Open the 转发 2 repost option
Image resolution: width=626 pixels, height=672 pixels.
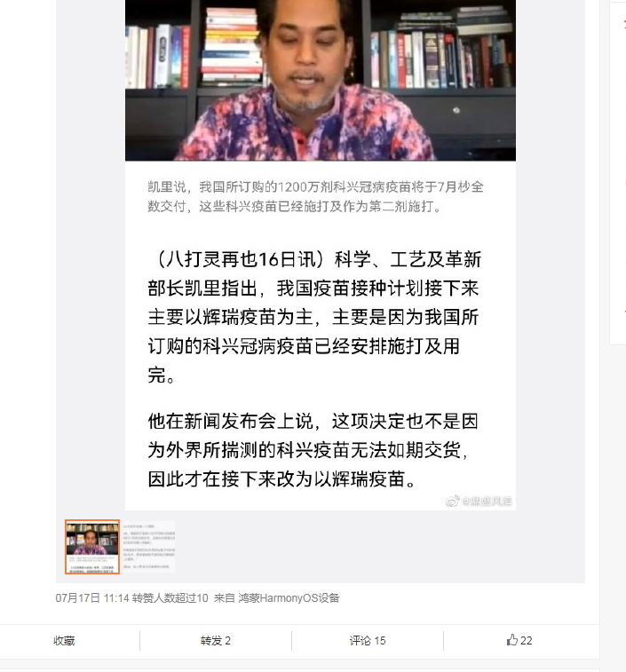point(216,640)
